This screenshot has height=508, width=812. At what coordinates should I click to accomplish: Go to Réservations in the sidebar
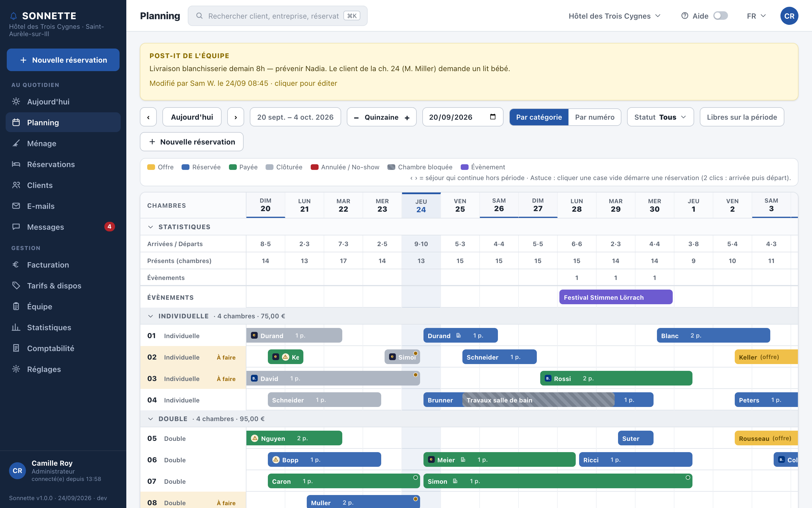[x=63, y=164]
